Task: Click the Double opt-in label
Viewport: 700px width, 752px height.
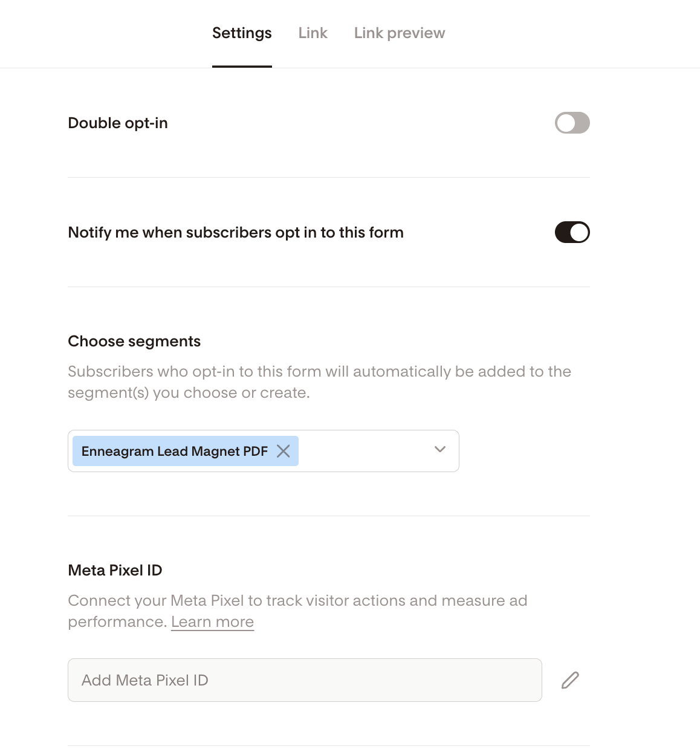Action: (118, 123)
